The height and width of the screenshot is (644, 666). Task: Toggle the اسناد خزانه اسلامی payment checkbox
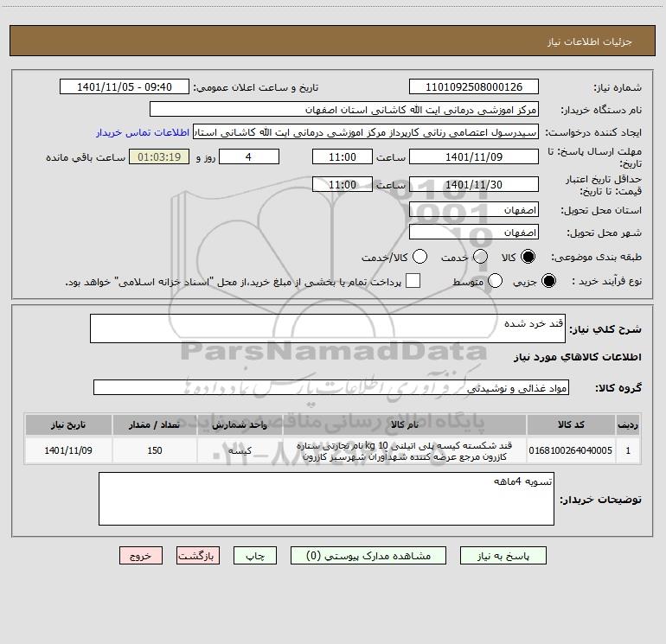tap(413, 281)
